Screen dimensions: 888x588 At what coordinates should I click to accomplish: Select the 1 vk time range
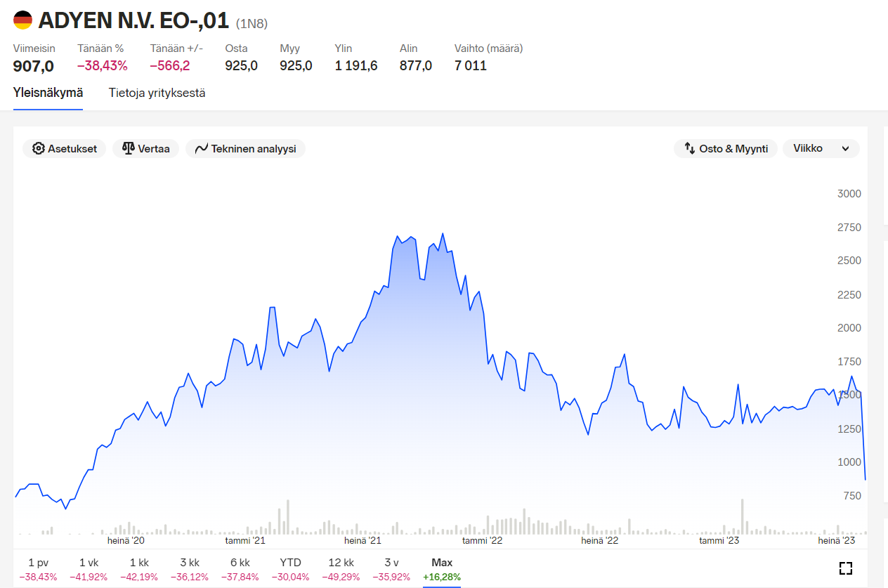[89, 569]
